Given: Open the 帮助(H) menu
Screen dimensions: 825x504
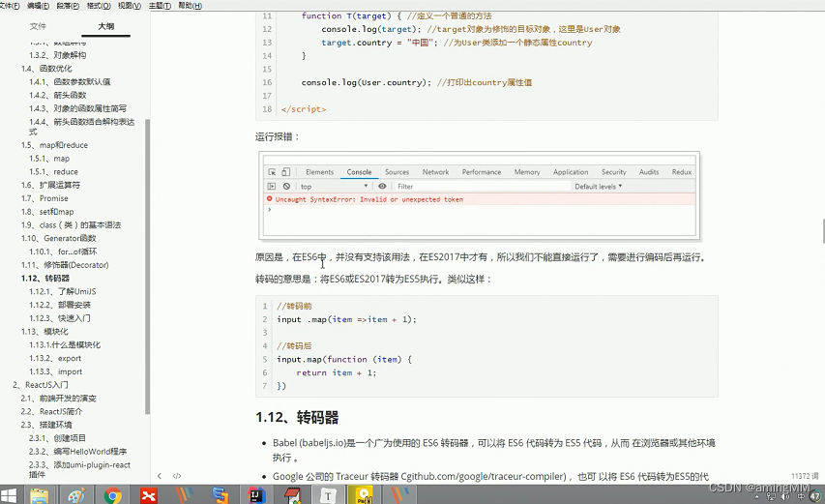Looking at the screenshot, I should coord(190,5).
